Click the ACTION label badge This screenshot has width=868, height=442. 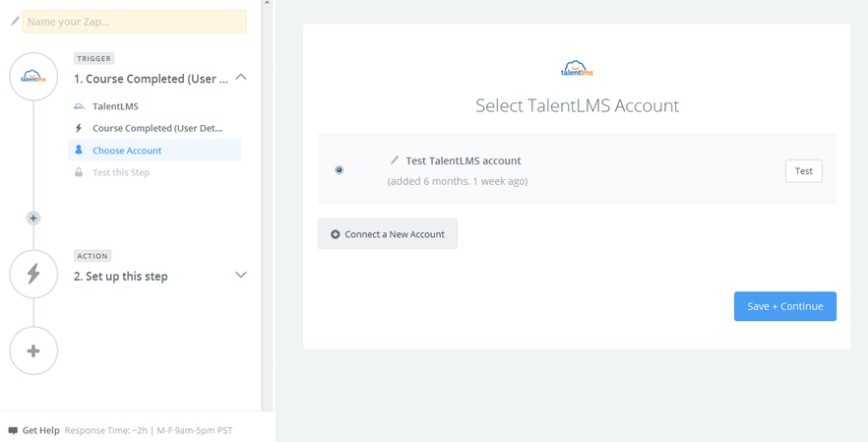[x=93, y=256]
